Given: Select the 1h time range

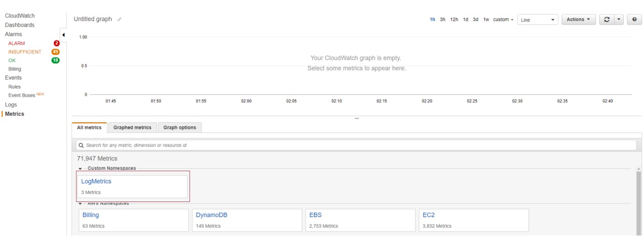Looking at the screenshot, I should (x=432, y=19).
